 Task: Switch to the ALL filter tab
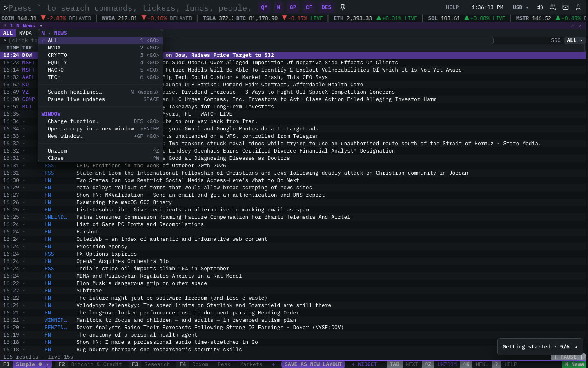pos(8,33)
